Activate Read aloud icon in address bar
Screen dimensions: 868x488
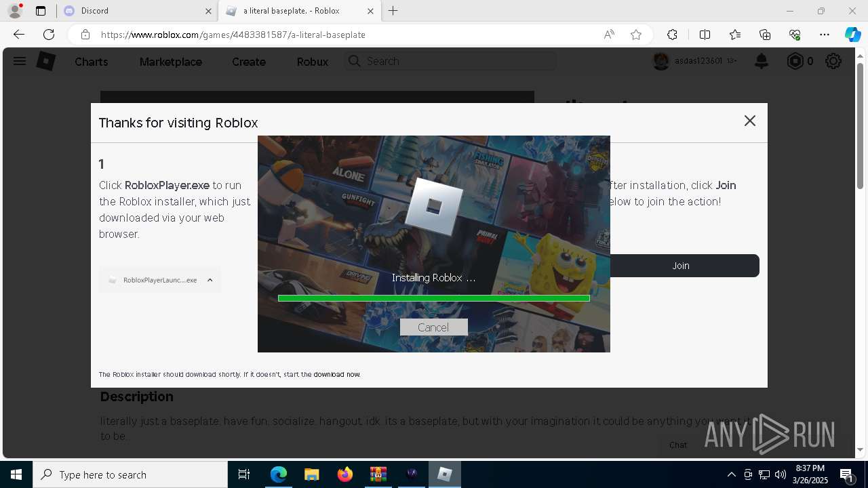[x=609, y=35]
